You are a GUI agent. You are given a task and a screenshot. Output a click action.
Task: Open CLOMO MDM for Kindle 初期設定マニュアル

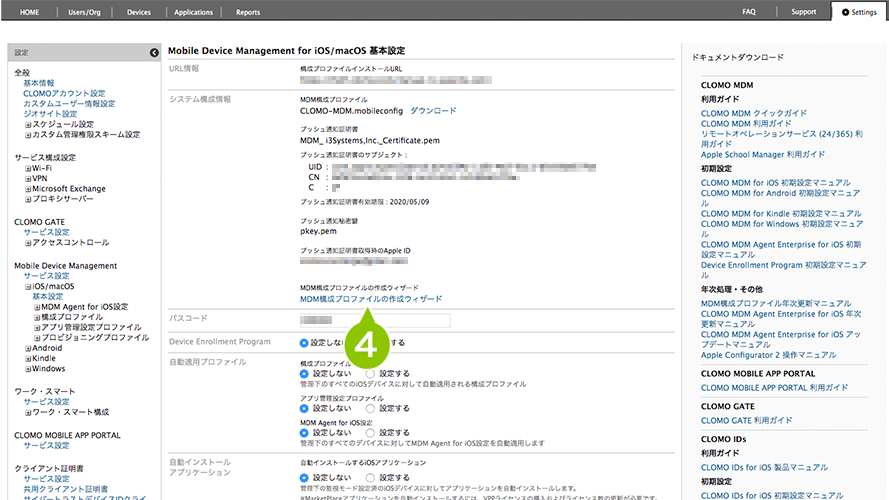click(x=781, y=214)
